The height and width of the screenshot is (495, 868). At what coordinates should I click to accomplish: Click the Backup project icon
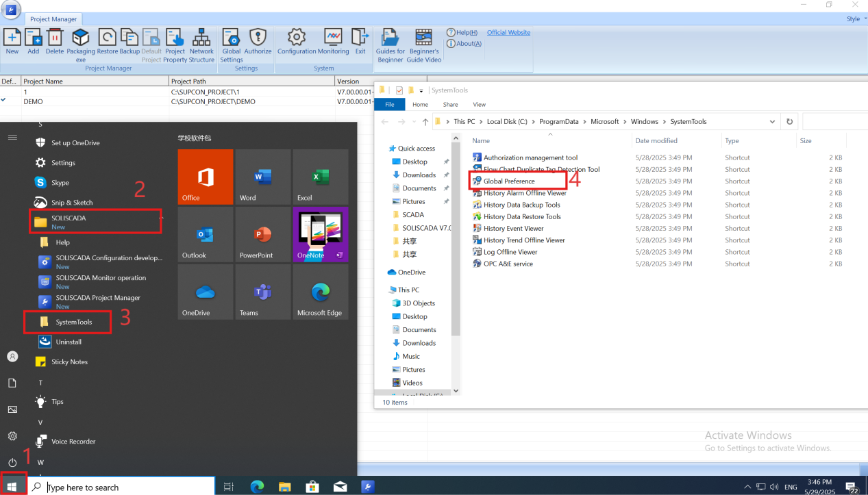click(x=129, y=41)
